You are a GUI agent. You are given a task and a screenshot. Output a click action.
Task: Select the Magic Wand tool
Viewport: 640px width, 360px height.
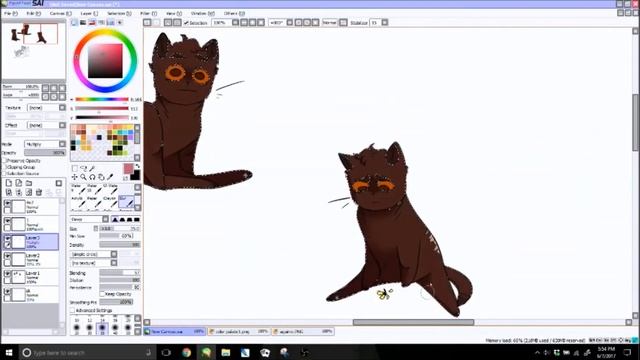(92, 168)
